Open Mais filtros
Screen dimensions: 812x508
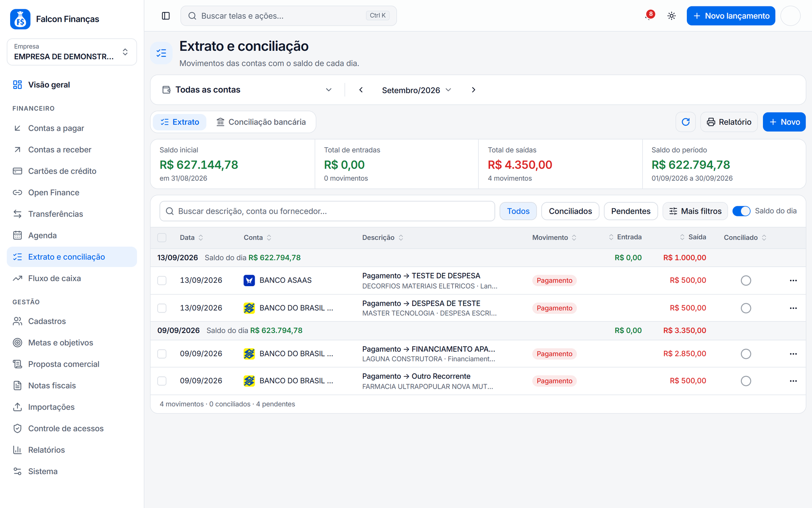[x=695, y=211]
